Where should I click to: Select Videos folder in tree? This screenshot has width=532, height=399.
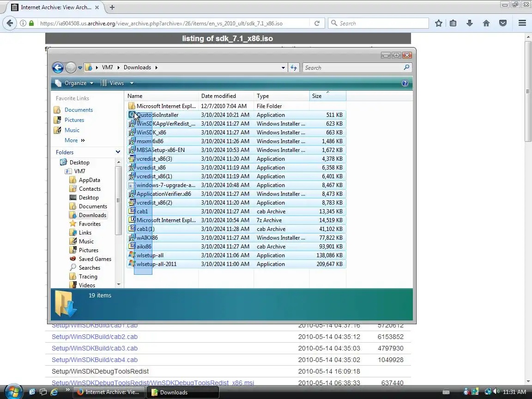pos(87,285)
